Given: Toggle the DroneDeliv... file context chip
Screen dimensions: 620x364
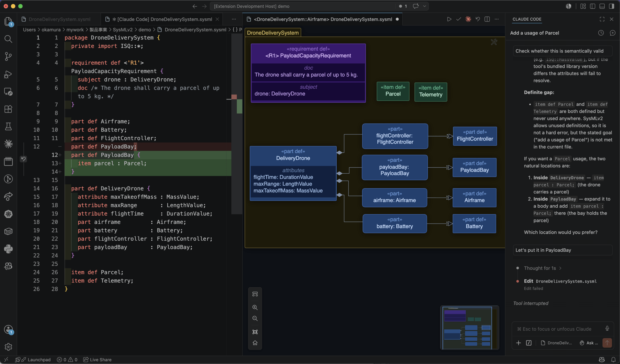Looking at the screenshot, I should (556, 343).
